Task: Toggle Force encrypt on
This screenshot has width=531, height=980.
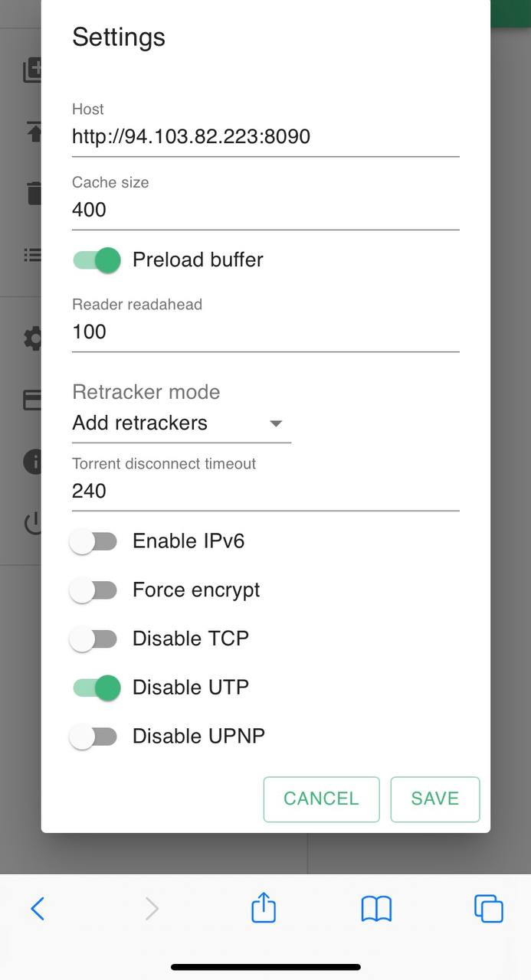Action: [93, 590]
